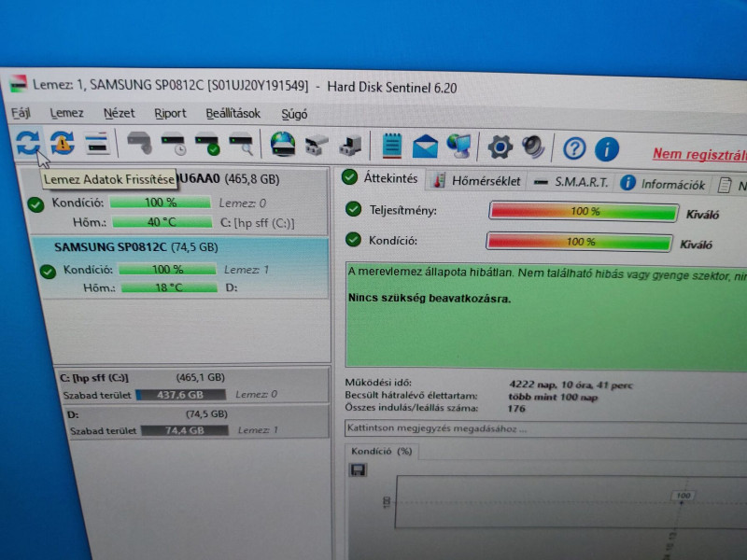Open the blue notepad report icon
747x560 pixels.
pyautogui.click(x=391, y=146)
